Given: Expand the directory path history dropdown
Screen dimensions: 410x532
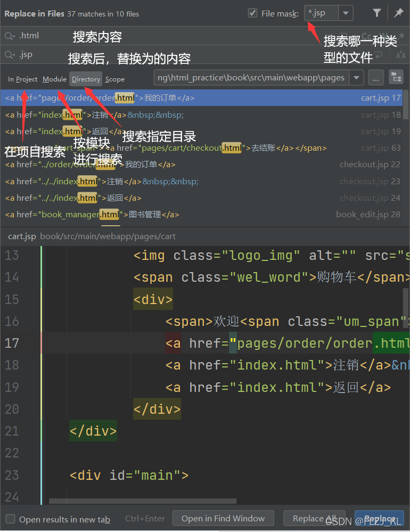Looking at the screenshot, I should tap(356, 78).
